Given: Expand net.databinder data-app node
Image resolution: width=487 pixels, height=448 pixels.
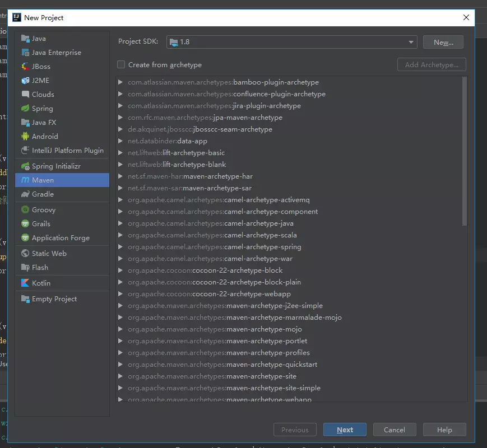Looking at the screenshot, I should pos(120,141).
